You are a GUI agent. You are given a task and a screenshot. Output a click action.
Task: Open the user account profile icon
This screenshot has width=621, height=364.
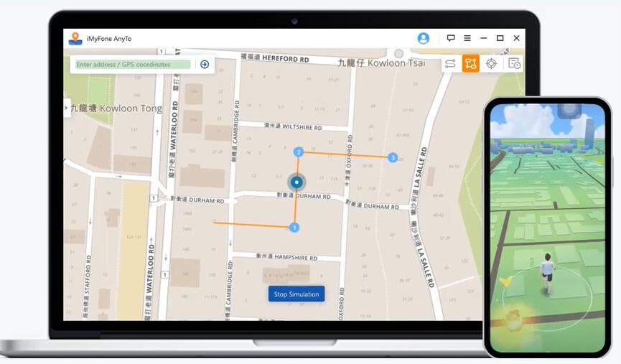click(423, 39)
